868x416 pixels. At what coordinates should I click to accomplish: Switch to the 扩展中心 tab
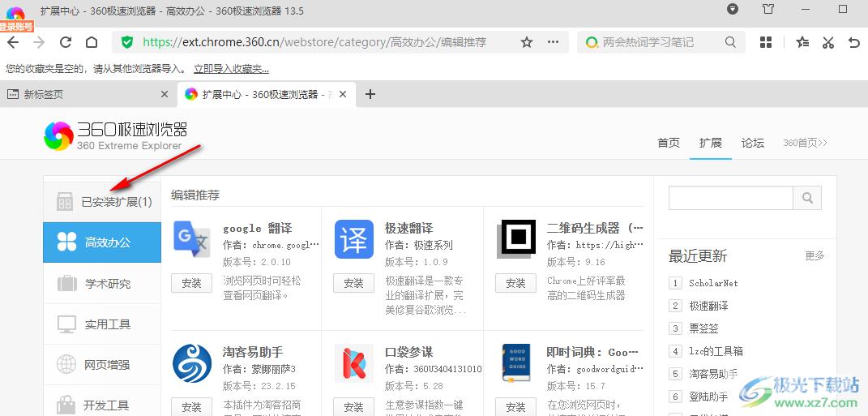click(x=267, y=94)
